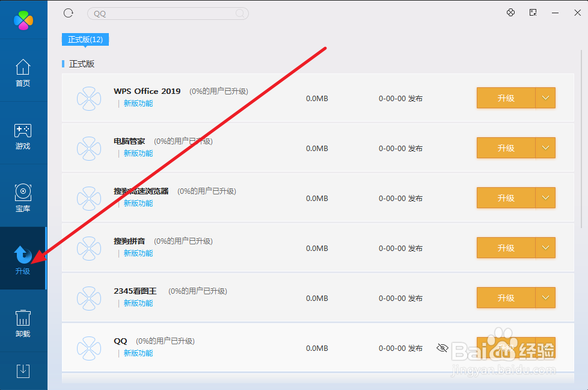This screenshot has height=390, width=588.
Task: Click the colorful clover app logo
Action: pos(23,20)
